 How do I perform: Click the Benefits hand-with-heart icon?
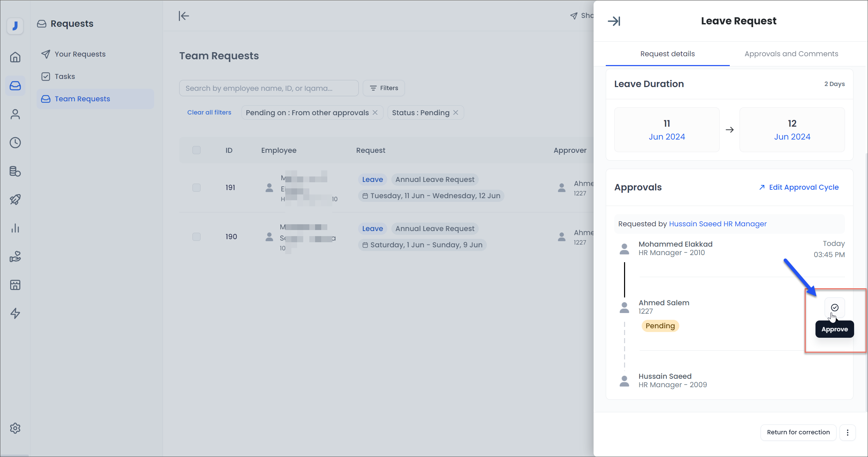[15, 256]
